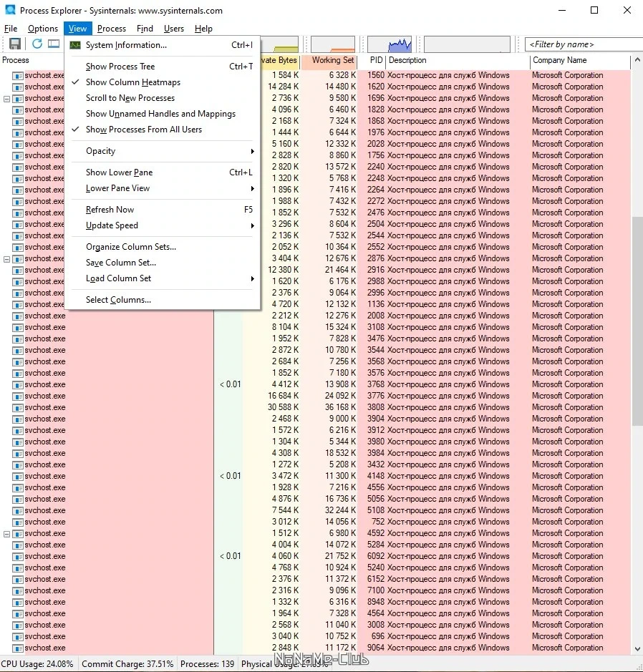The height and width of the screenshot is (672, 643).
Task: Collapse svchost tree node for PID 1696
Action: pos(7,99)
